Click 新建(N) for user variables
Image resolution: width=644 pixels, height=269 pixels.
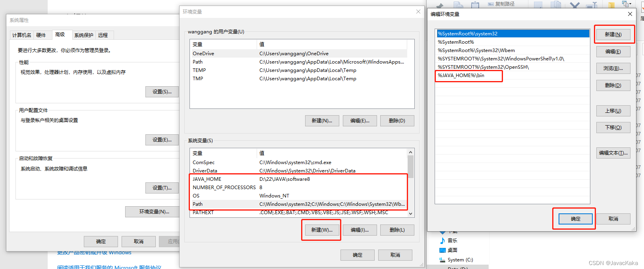pyautogui.click(x=322, y=121)
